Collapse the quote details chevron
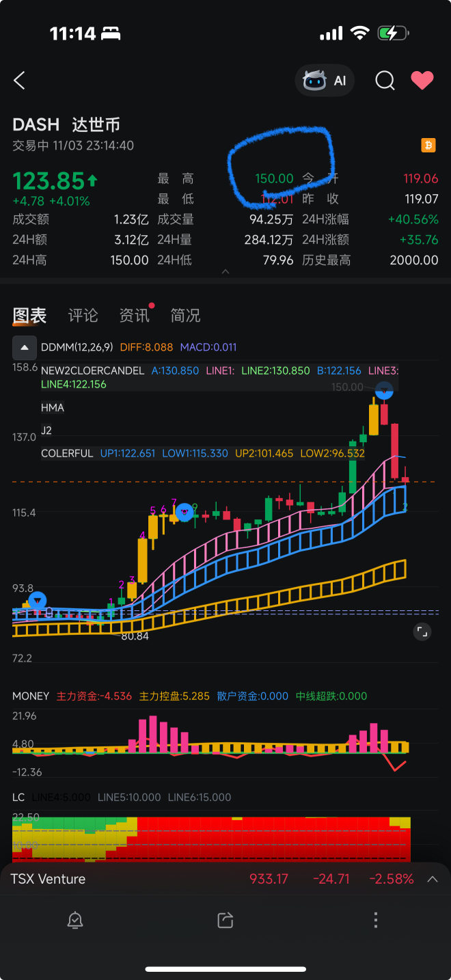This screenshot has width=451, height=980. (x=225, y=271)
